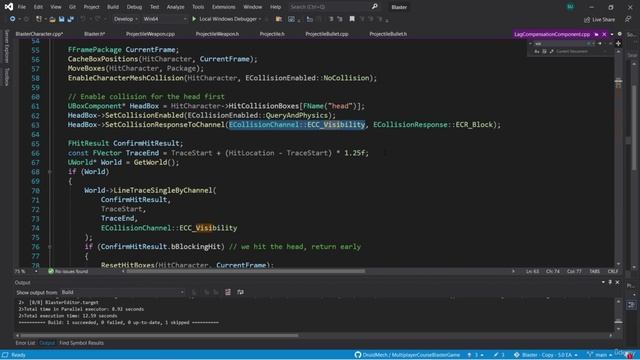Open the Find Symbol Results tab

(x=81, y=343)
